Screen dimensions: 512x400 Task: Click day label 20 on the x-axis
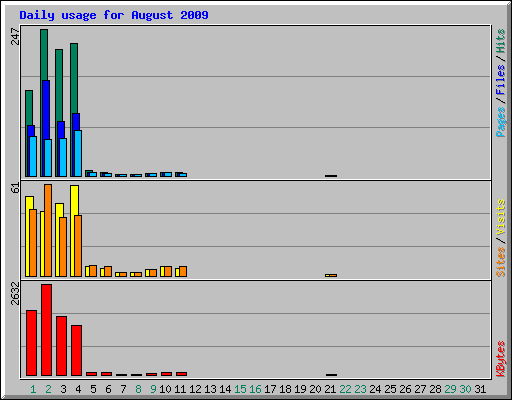(x=315, y=389)
